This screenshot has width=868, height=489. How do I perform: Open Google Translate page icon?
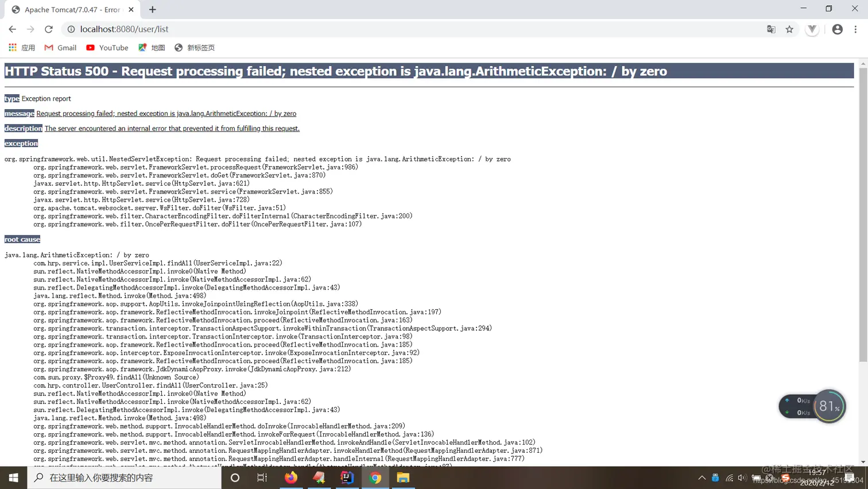pos(771,29)
